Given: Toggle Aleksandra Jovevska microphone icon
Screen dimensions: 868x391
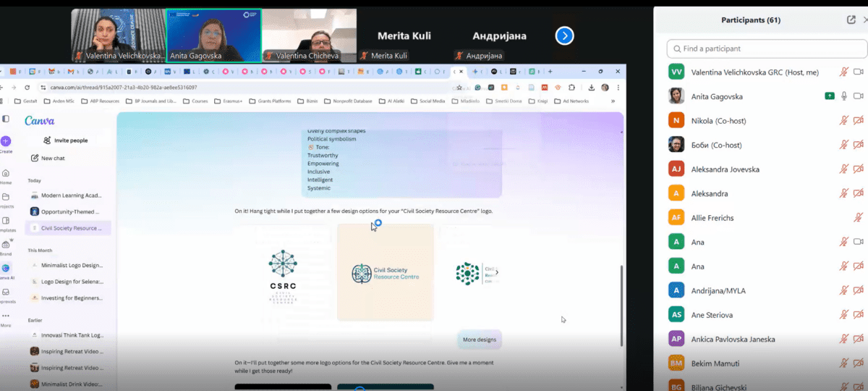Looking at the screenshot, I should [x=843, y=169].
